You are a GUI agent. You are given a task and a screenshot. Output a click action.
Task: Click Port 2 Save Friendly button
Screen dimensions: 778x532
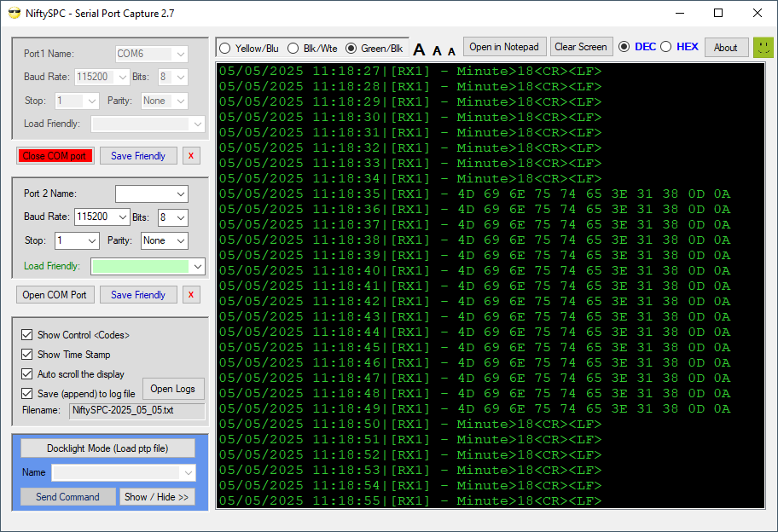(x=138, y=294)
